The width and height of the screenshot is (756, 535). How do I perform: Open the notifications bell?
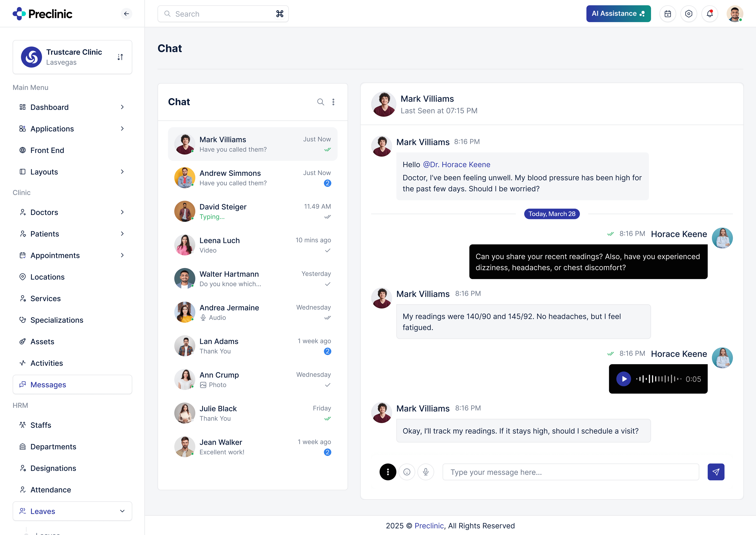coord(710,14)
